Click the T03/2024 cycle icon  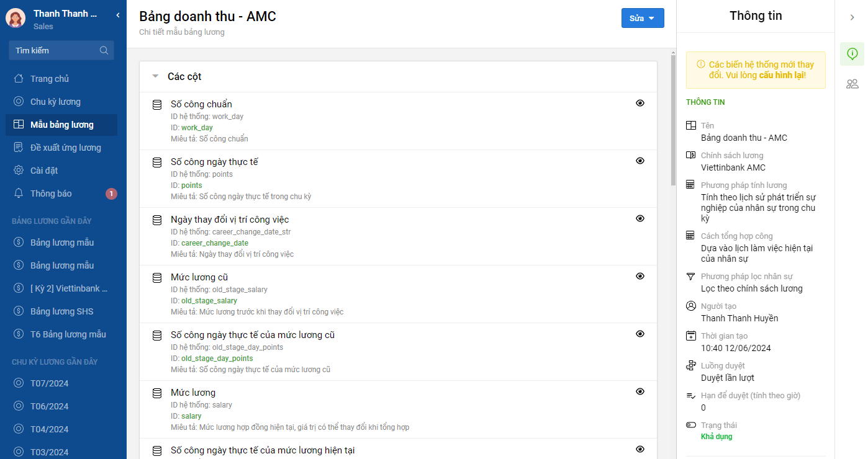pos(19,452)
